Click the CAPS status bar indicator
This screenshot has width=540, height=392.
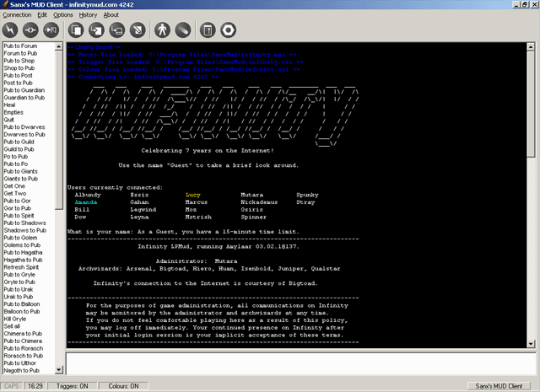(x=12, y=385)
